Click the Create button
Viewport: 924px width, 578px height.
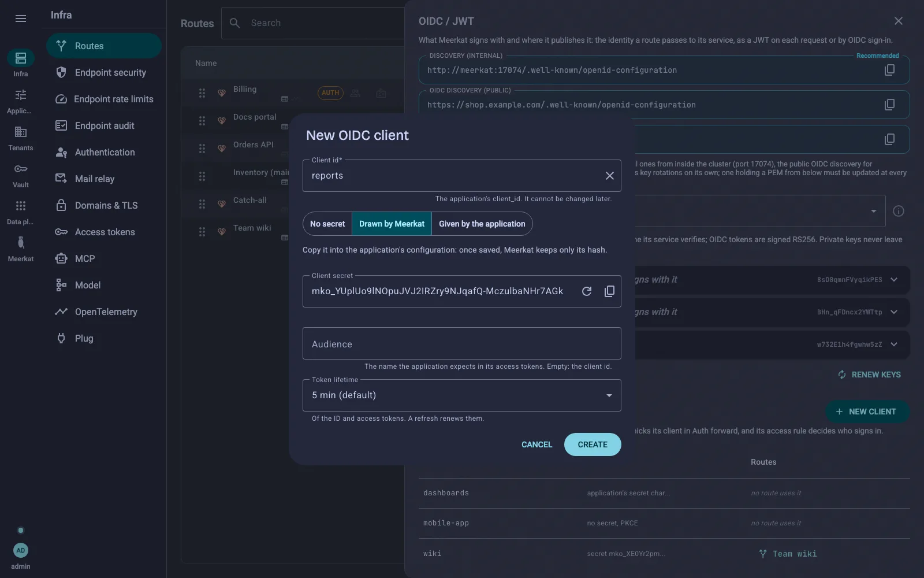click(593, 444)
